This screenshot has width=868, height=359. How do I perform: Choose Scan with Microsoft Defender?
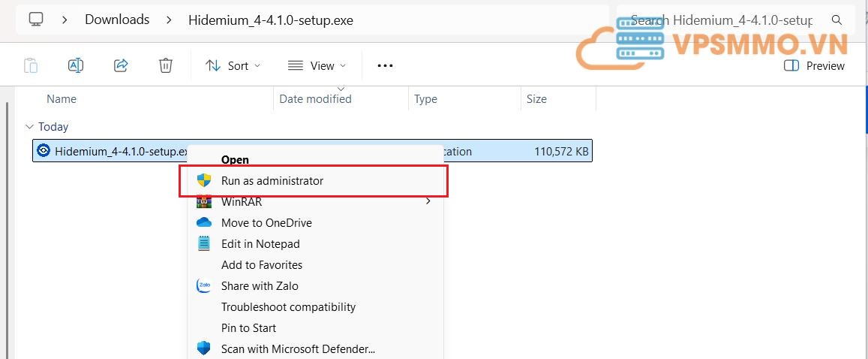(x=298, y=348)
